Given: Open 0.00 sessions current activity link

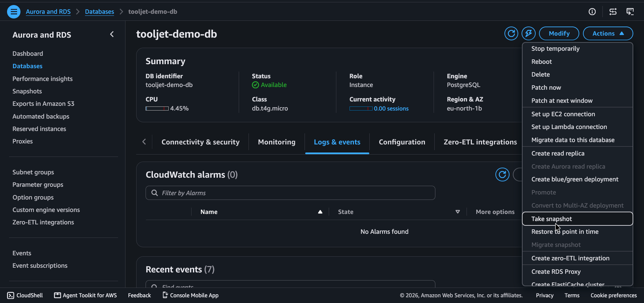Looking at the screenshot, I should [x=391, y=109].
